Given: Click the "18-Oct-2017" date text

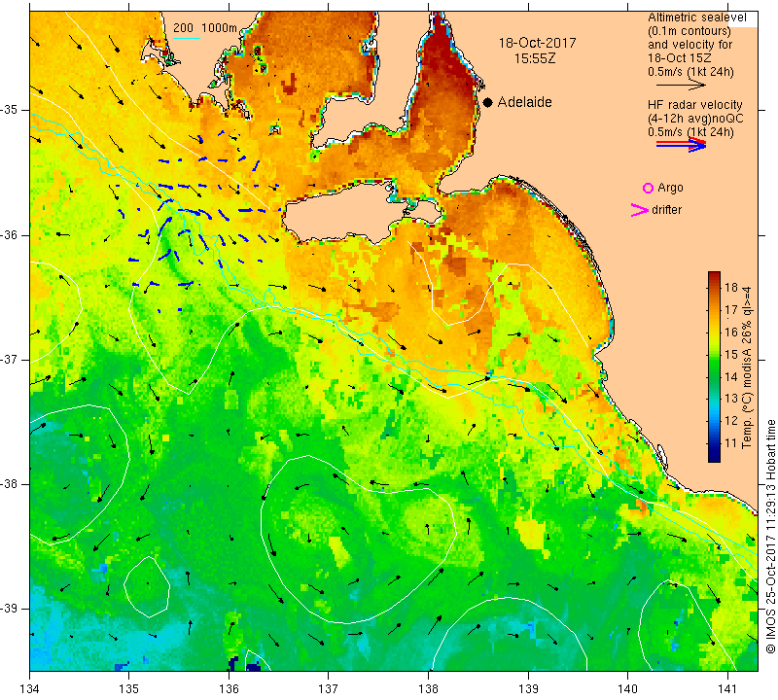Looking at the screenshot, I should pos(538,43).
